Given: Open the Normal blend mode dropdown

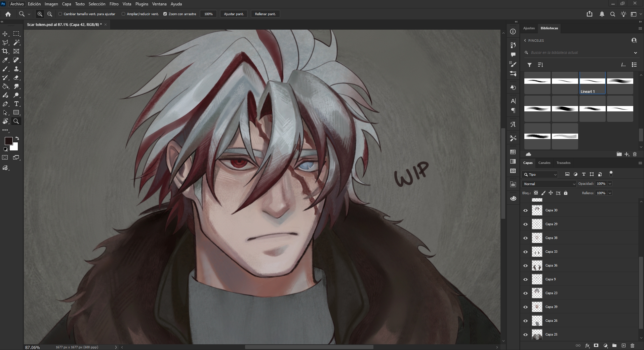Looking at the screenshot, I should click(x=549, y=184).
